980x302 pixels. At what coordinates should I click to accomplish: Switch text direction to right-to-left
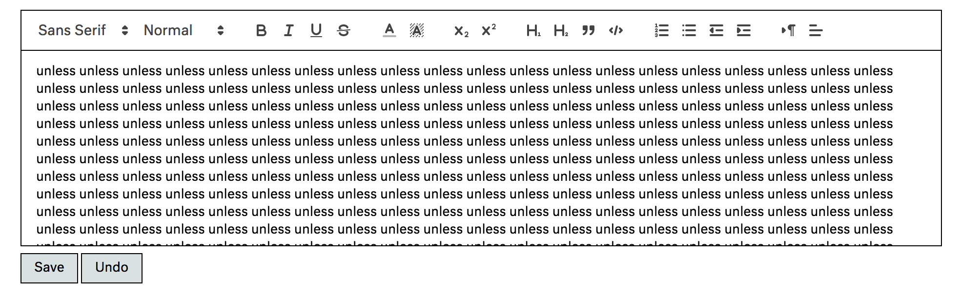788,31
